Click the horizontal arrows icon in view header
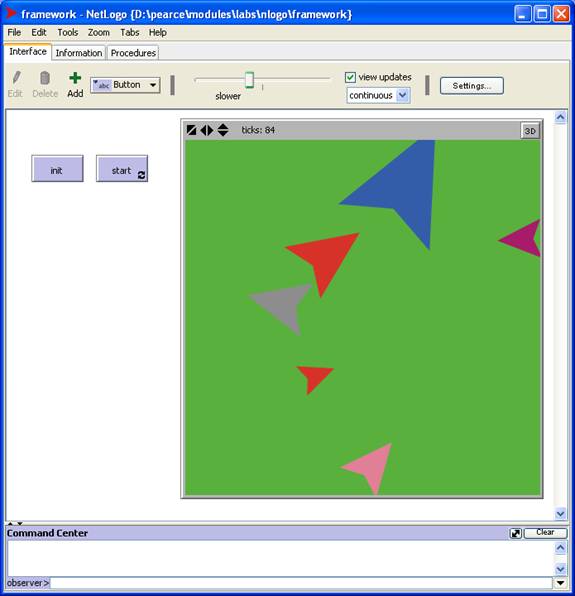 (x=207, y=130)
